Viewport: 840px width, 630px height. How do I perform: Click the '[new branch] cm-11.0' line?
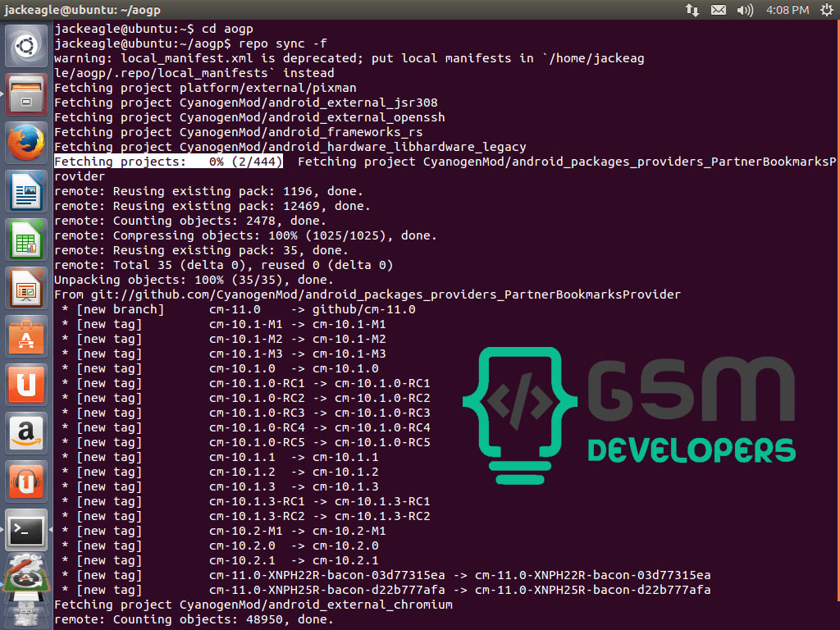tap(239, 309)
